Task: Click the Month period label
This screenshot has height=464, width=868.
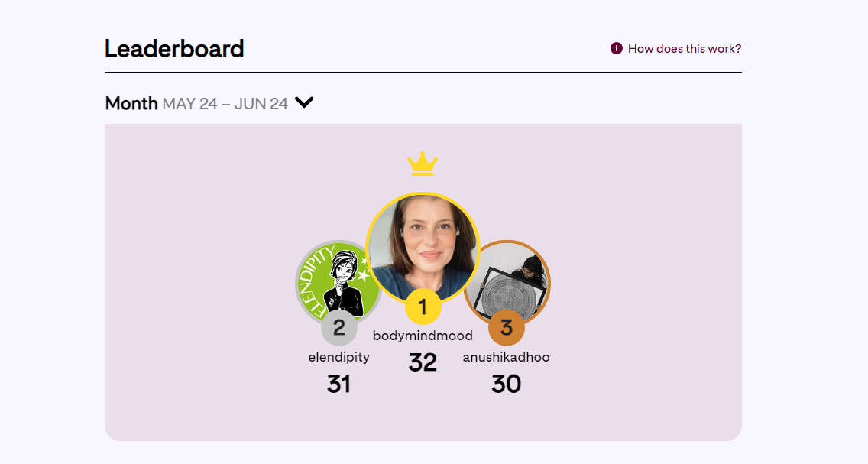Action: [x=131, y=103]
